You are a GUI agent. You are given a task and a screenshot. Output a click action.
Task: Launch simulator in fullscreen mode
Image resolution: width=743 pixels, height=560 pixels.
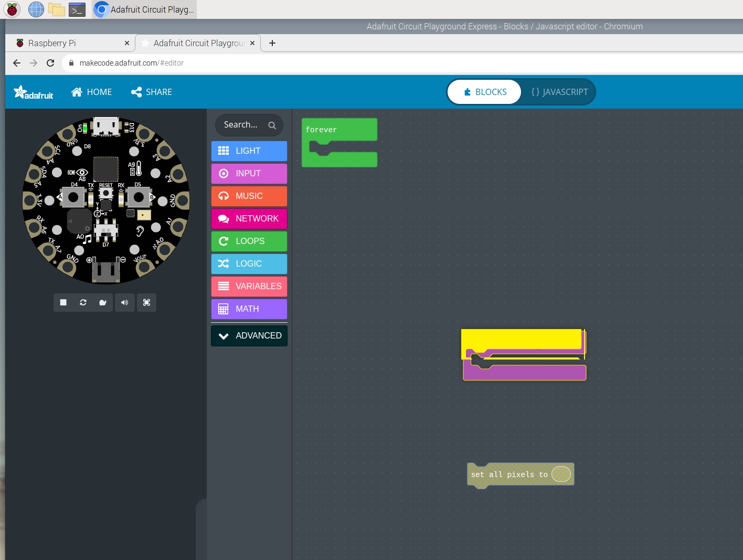click(x=146, y=302)
